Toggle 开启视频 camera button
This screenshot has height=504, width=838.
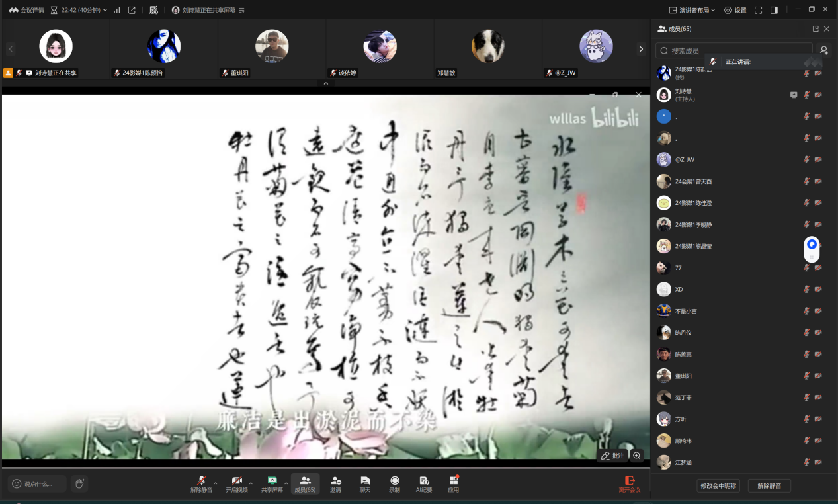click(x=236, y=483)
